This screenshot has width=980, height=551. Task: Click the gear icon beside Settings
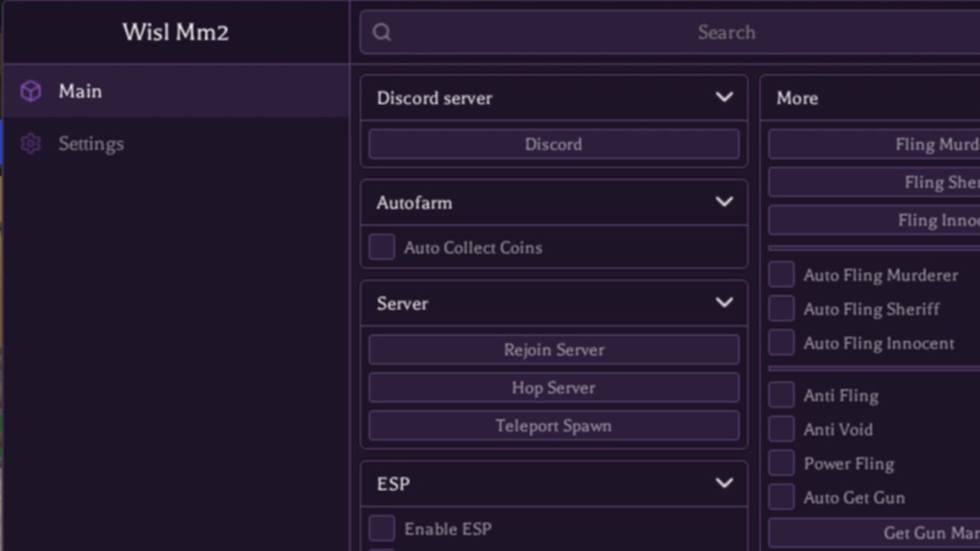coord(31,144)
